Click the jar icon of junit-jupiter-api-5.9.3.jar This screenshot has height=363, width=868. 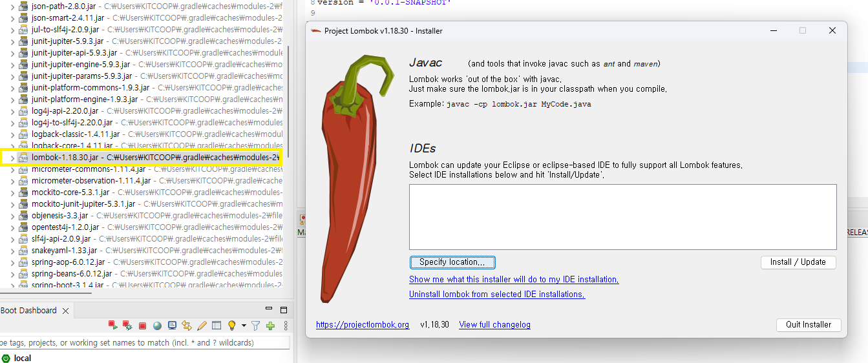pyautogui.click(x=23, y=53)
